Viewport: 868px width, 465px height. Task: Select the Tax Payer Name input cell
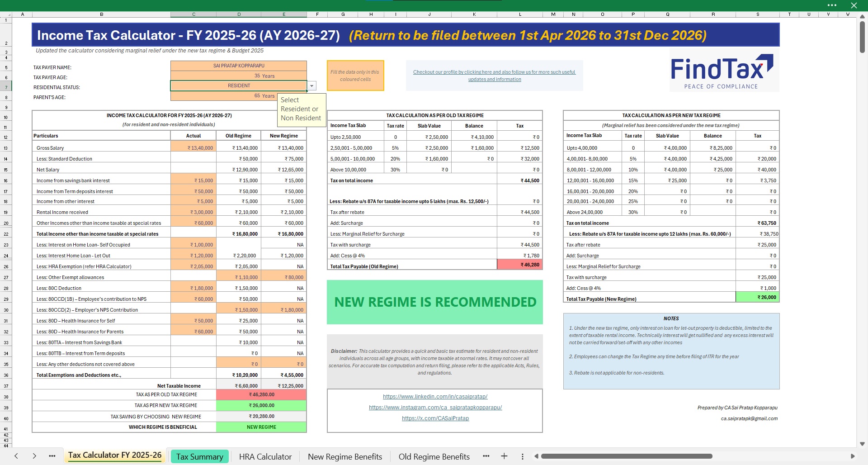(238, 66)
